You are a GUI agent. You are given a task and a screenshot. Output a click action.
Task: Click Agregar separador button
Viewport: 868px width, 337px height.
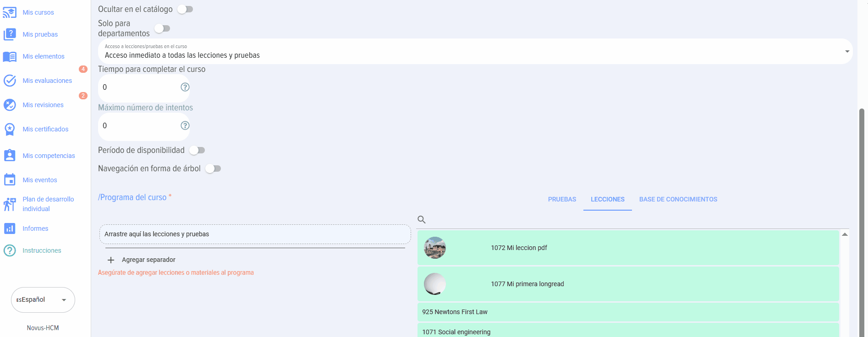[142, 260]
